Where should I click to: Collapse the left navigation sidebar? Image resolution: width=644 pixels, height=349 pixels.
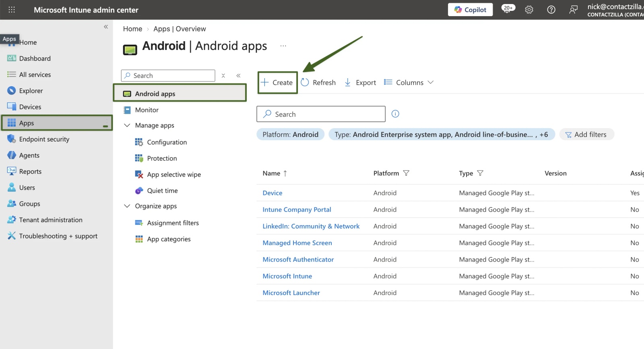[106, 27]
